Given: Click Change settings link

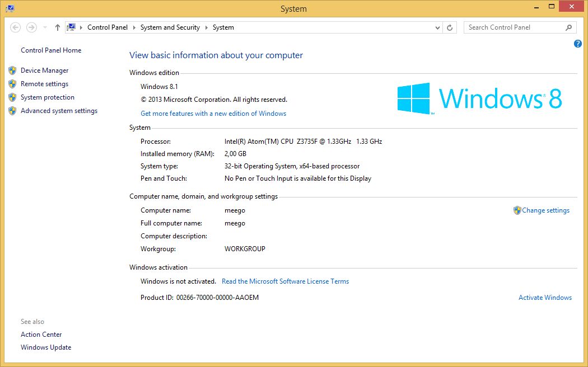Looking at the screenshot, I should [x=545, y=210].
